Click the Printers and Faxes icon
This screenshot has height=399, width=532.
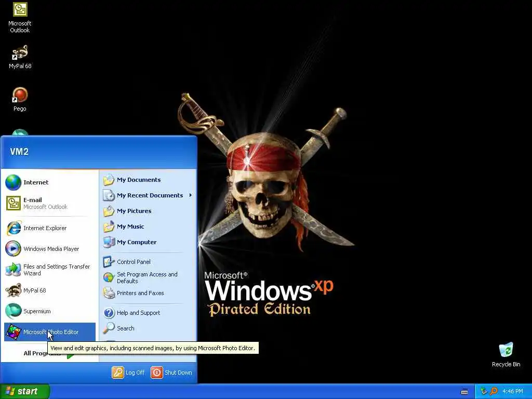pos(109,293)
